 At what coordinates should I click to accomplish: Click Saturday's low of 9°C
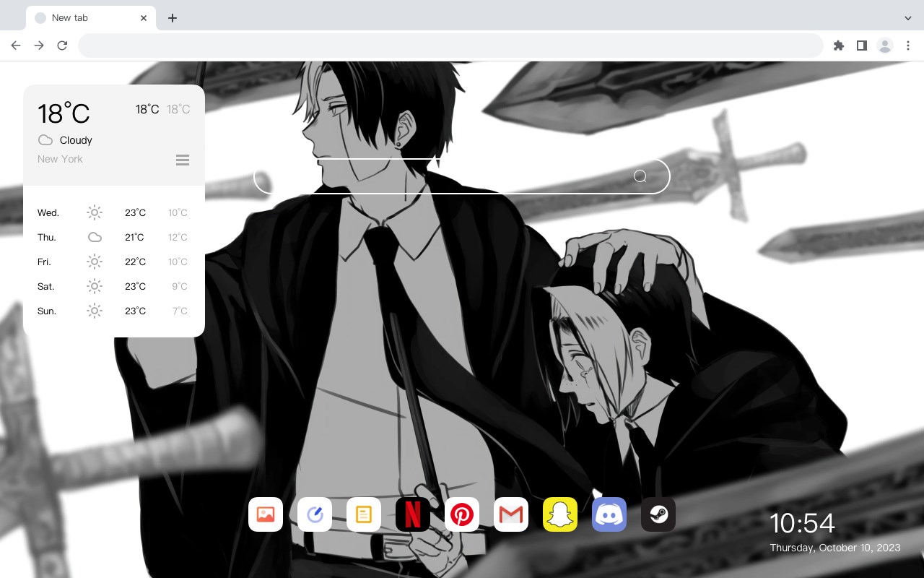pos(180,286)
